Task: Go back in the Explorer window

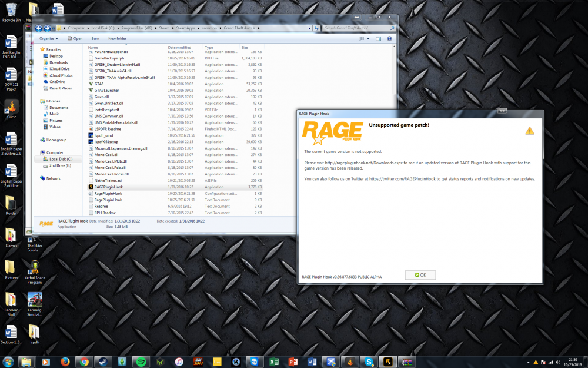Action: click(x=38, y=28)
